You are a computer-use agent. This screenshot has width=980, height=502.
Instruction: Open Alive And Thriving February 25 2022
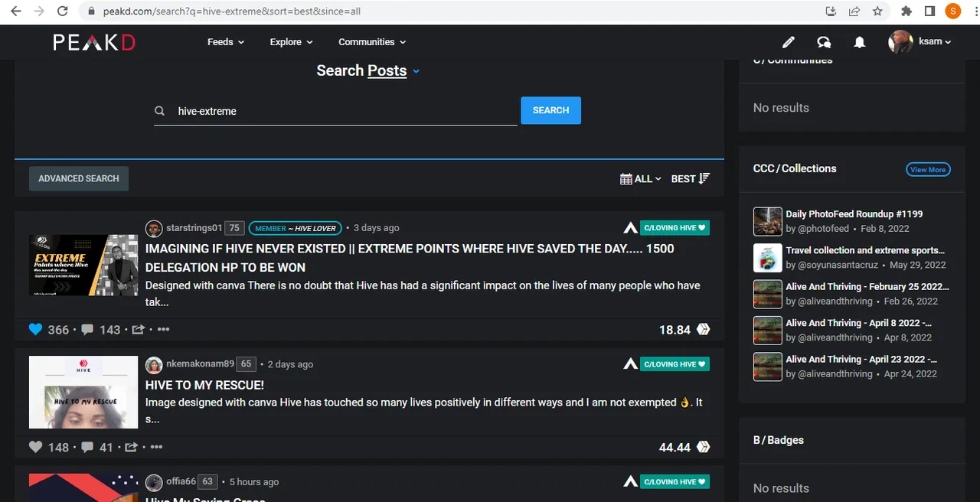click(x=867, y=287)
